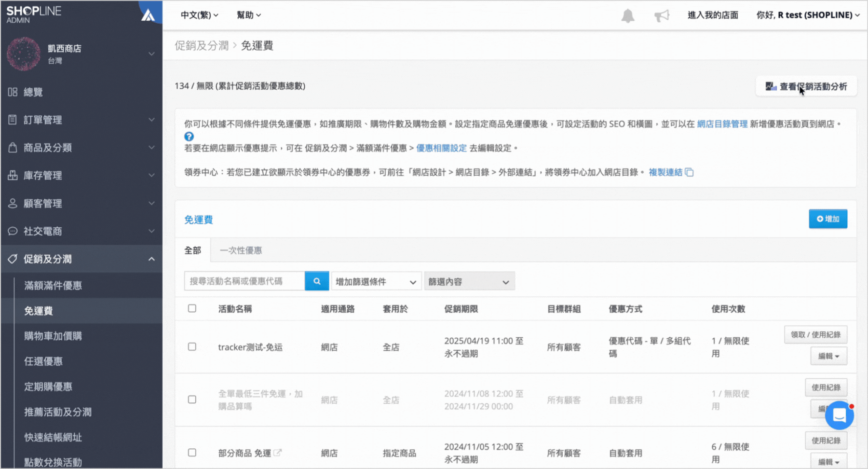Viewport: 868px width, 469px height.
Task: Expand the 商品及分類 sidebar menu
Action: [x=81, y=148]
